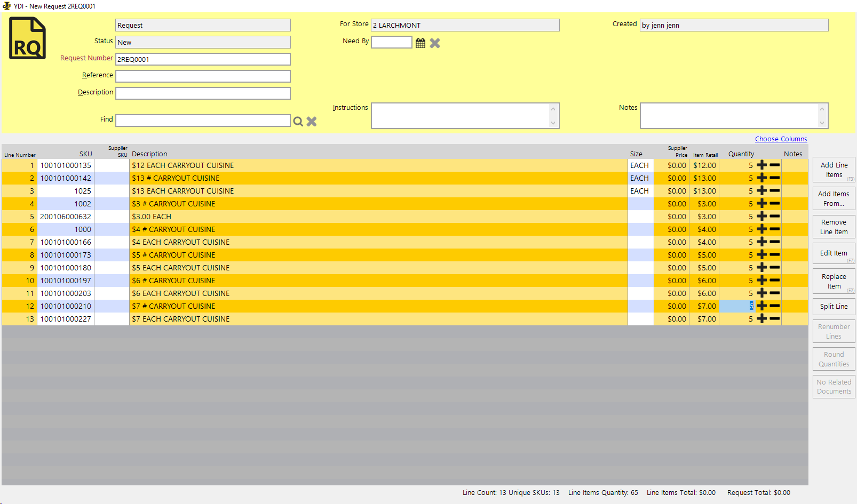Click the Find magnifier search icon
Viewport: 857px width, 504px height.
(298, 122)
